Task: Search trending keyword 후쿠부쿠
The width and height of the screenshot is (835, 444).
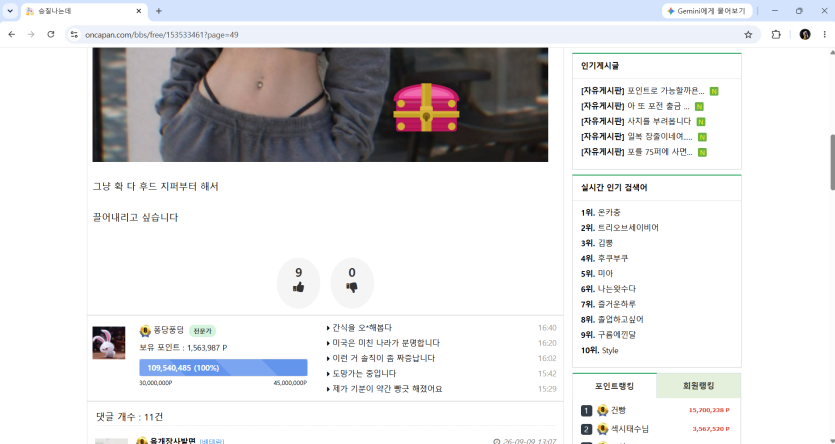Action: point(613,258)
